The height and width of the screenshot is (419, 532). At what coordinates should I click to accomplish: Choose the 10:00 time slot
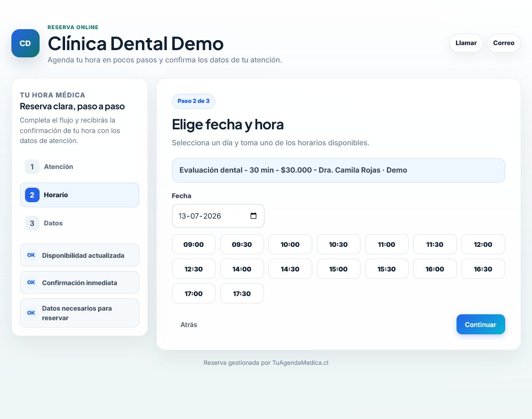tap(290, 244)
